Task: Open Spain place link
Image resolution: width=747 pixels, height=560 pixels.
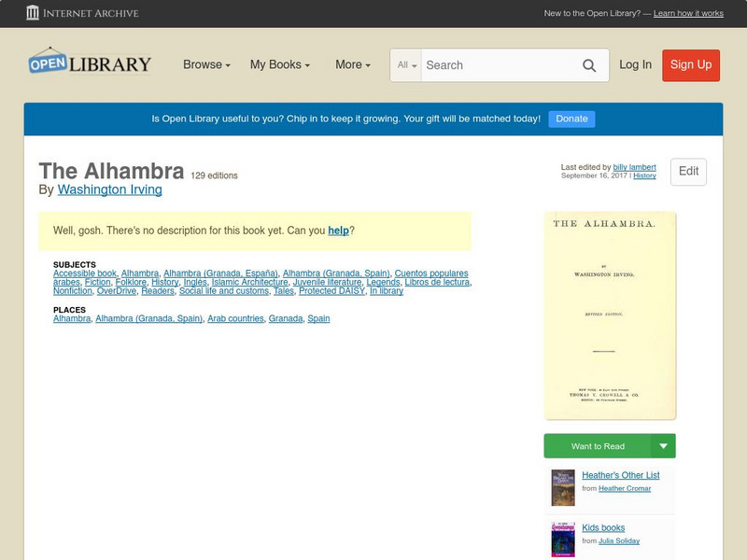Action: click(x=318, y=318)
